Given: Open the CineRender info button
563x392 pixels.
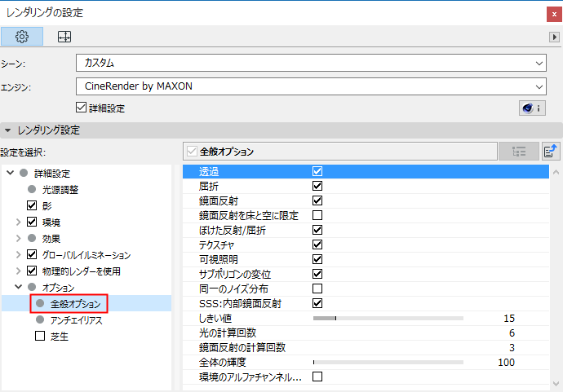Looking at the screenshot, I should [532, 108].
